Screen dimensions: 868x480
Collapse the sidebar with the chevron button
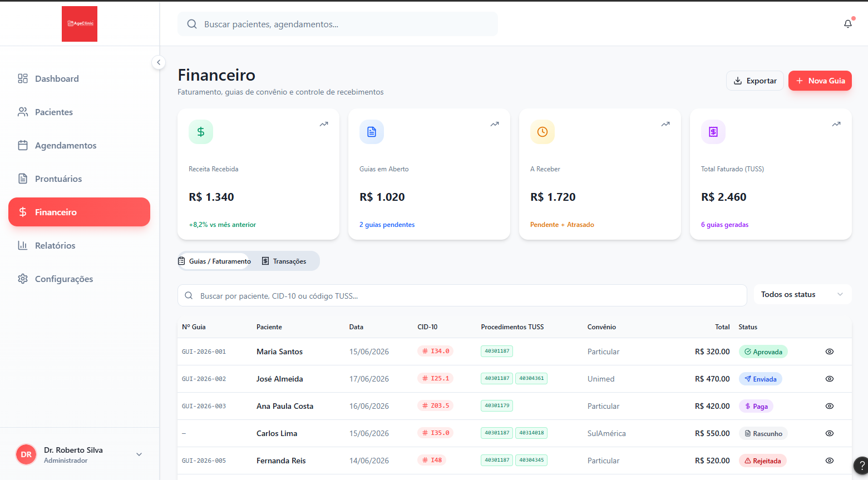[x=159, y=62]
